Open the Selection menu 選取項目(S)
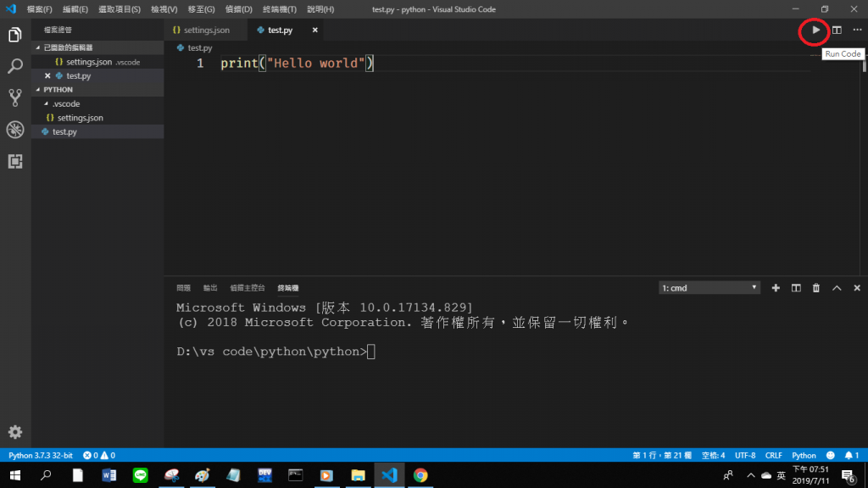This screenshot has height=488, width=868. point(120,9)
